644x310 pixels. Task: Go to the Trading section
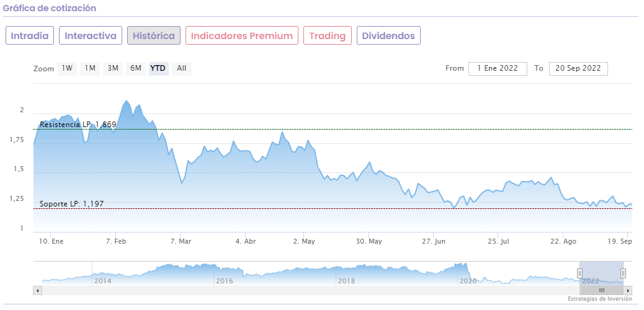[x=328, y=35]
